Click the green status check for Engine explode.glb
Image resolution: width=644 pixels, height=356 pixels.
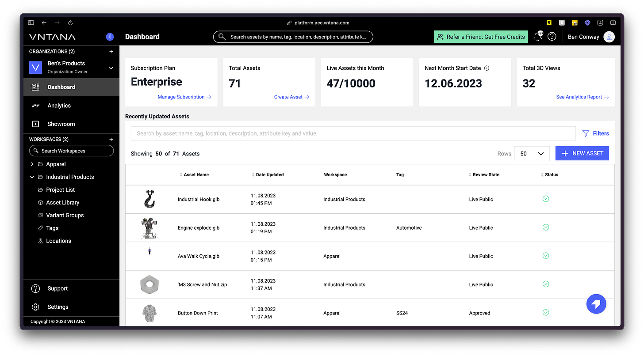pyautogui.click(x=545, y=227)
